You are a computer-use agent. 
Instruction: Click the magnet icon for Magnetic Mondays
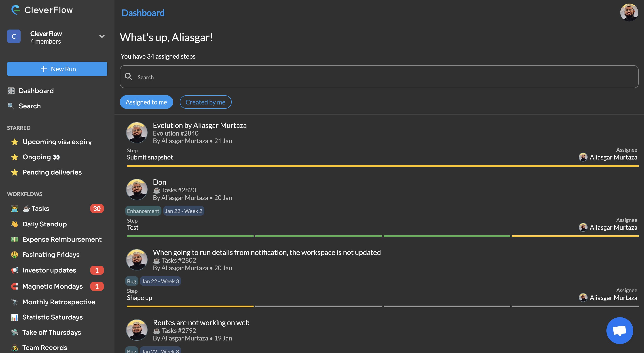tap(15, 286)
